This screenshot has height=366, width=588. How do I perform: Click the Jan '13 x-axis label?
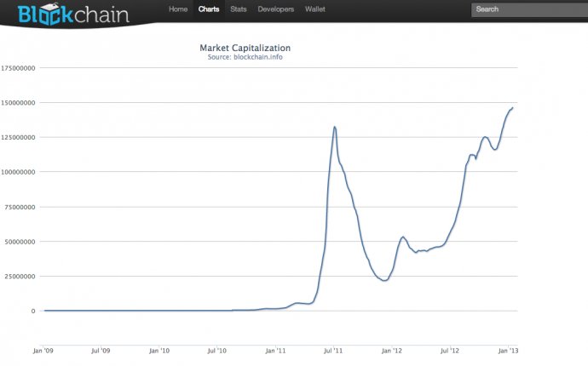pos(508,351)
